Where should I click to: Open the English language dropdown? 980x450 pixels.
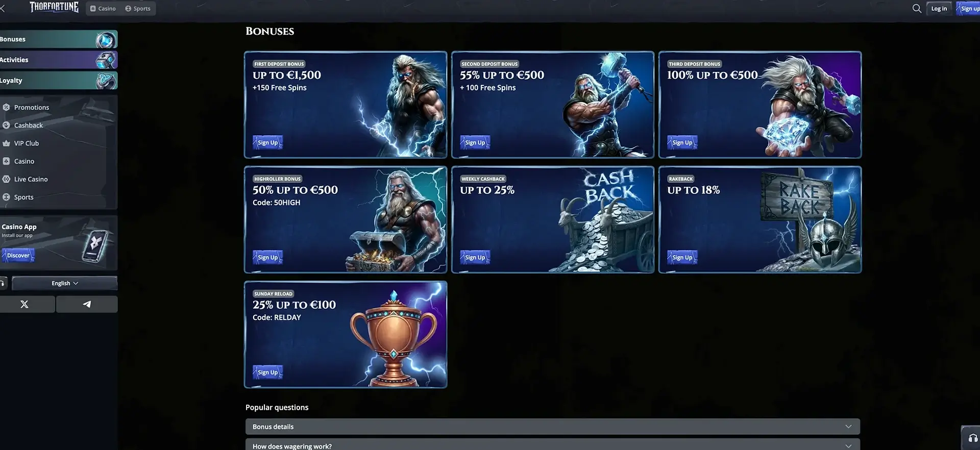point(64,283)
